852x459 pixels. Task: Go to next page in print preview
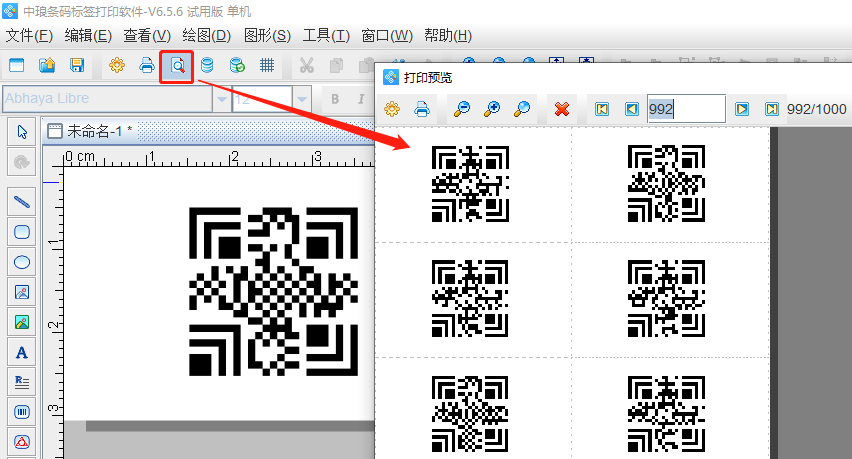coord(742,109)
